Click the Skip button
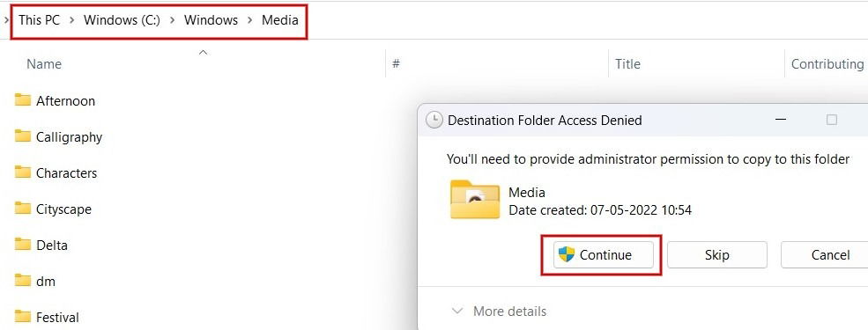The width and height of the screenshot is (868, 330). (x=717, y=255)
